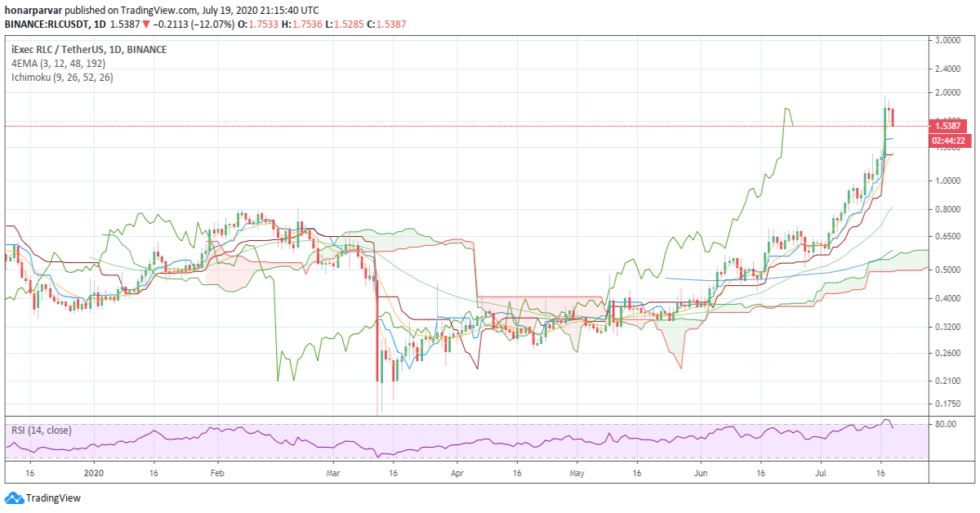Click the low value 'L:1.5285'
Screen dimensions: 980x513
click(345, 25)
